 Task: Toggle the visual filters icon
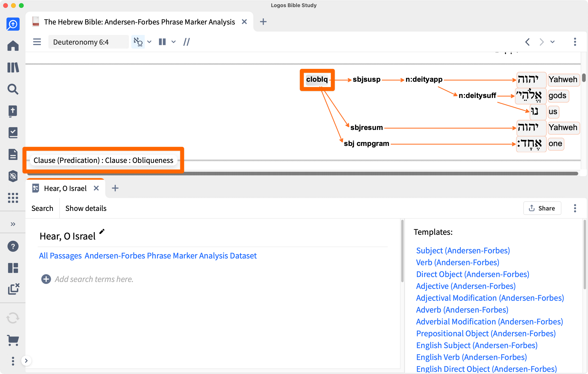click(138, 42)
